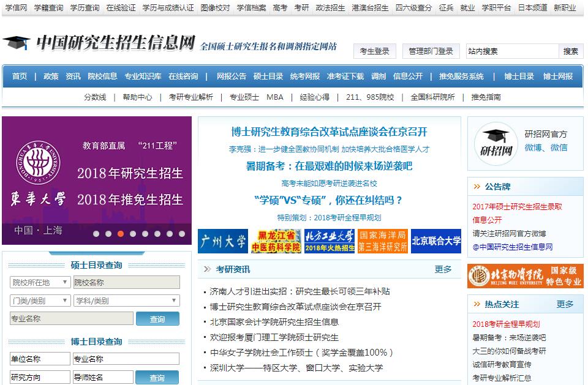Click the 管理部门登录 button
The image size is (588, 385).
pyautogui.click(x=431, y=51)
